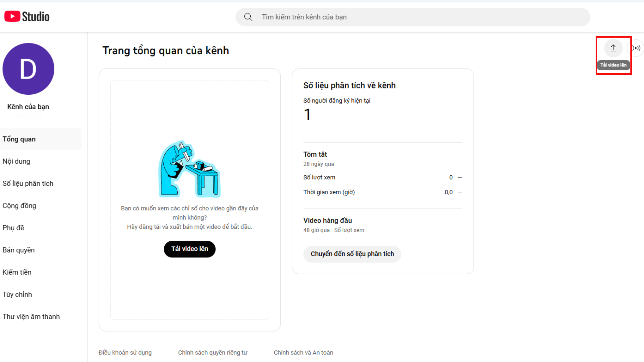Open the Chính sách quyền riêng tư link
644x362 pixels.
coord(213,352)
